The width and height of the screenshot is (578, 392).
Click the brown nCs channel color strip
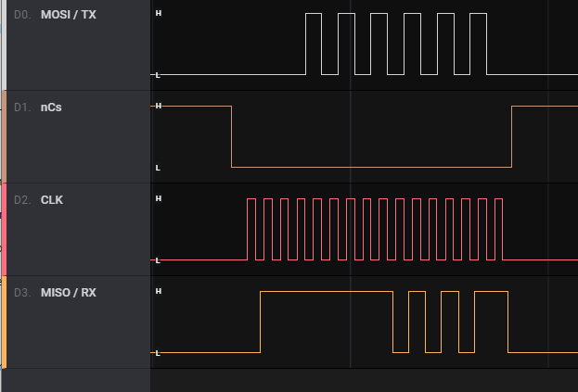pos(3,137)
